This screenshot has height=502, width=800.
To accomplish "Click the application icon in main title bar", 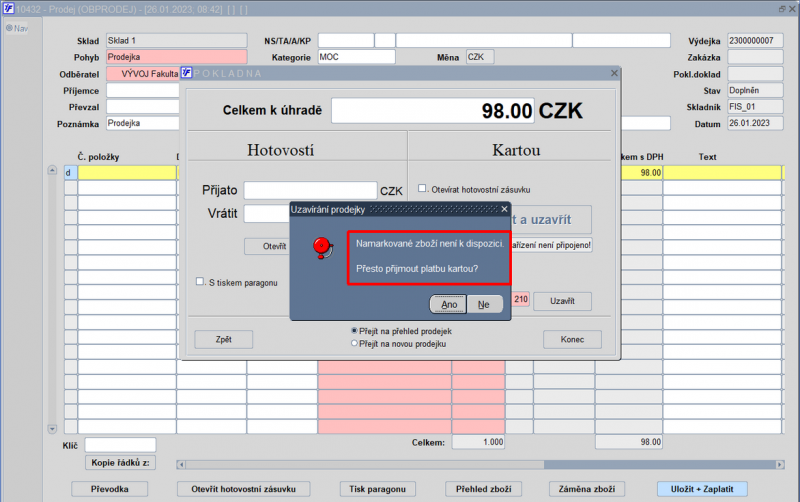I will (8, 9).
